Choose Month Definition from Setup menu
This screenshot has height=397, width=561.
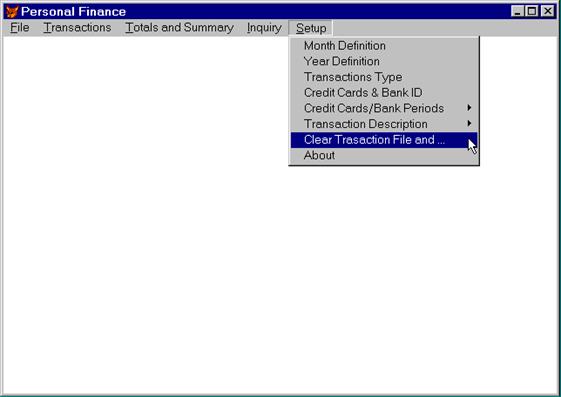384,46
